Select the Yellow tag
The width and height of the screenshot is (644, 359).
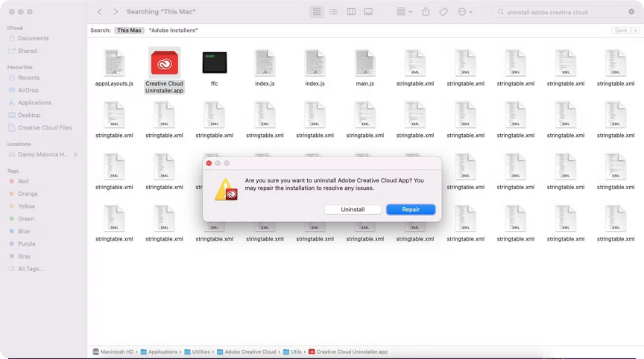[26, 206]
